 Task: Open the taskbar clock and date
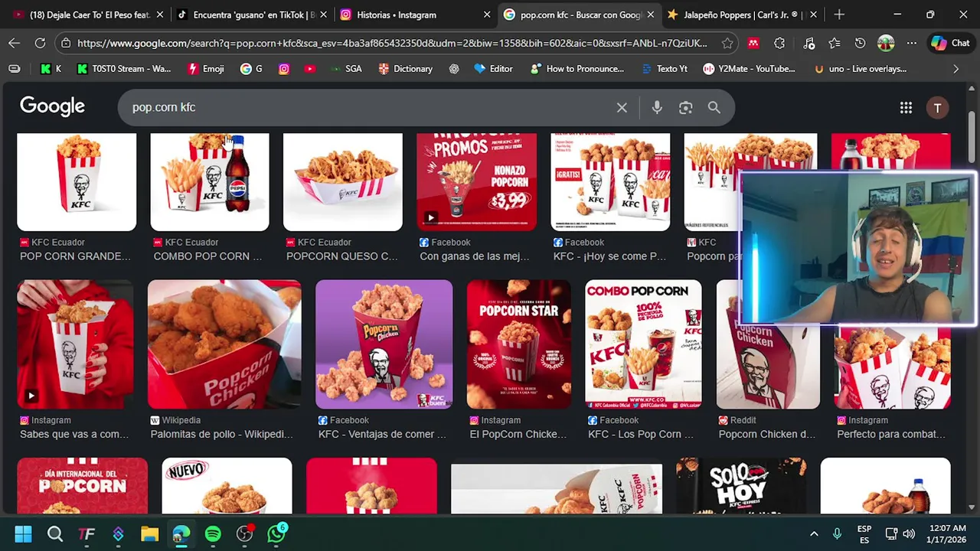pyautogui.click(x=947, y=534)
